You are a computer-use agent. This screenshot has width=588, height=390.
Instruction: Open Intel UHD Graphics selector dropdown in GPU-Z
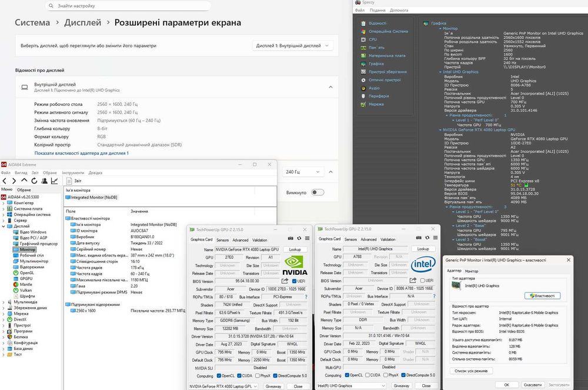pyautogui.click(x=352, y=385)
